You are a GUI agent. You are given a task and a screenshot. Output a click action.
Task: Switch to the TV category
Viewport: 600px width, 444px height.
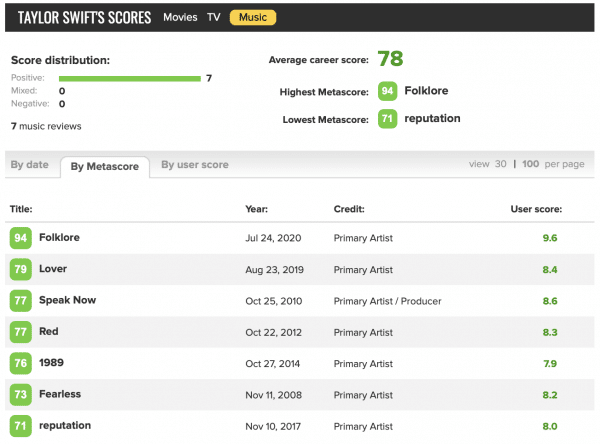pos(214,18)
